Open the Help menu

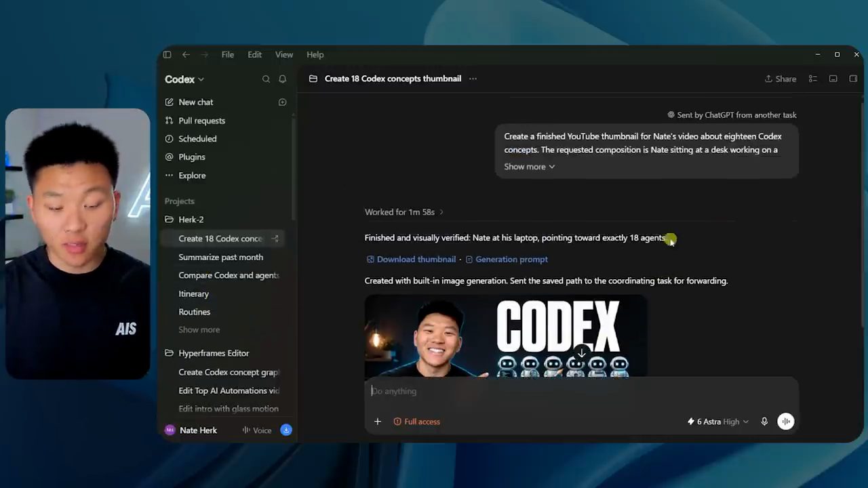tap(315, 55)
